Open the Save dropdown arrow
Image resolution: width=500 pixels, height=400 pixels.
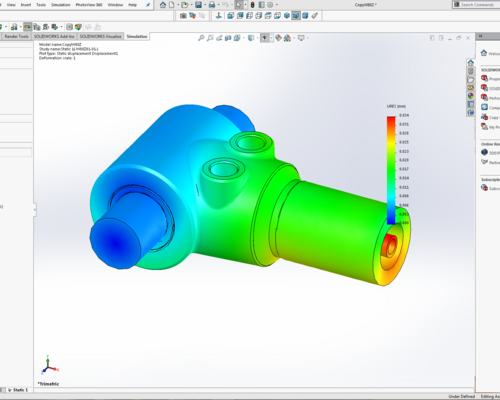(x=205, y=5)
